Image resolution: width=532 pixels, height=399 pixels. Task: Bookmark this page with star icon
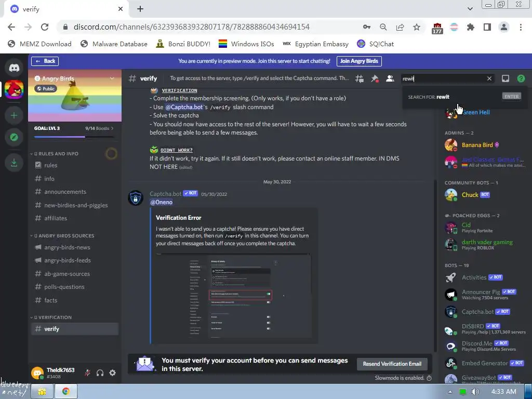pos(417,27)
